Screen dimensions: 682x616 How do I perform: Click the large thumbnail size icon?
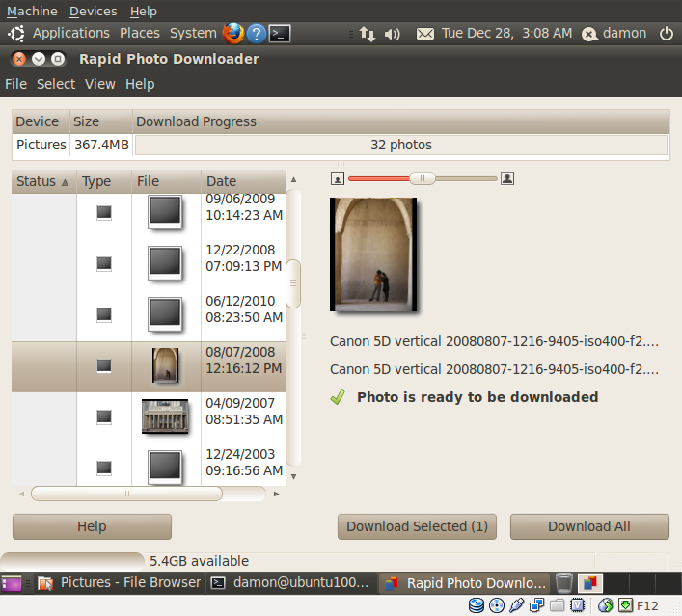tap(507, 178)
